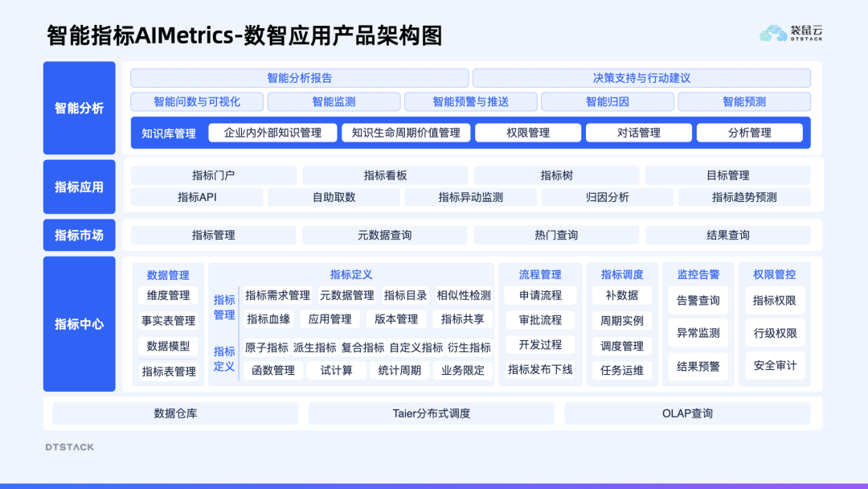Click the 智能监测 box
868x489 pixels.
334,102
